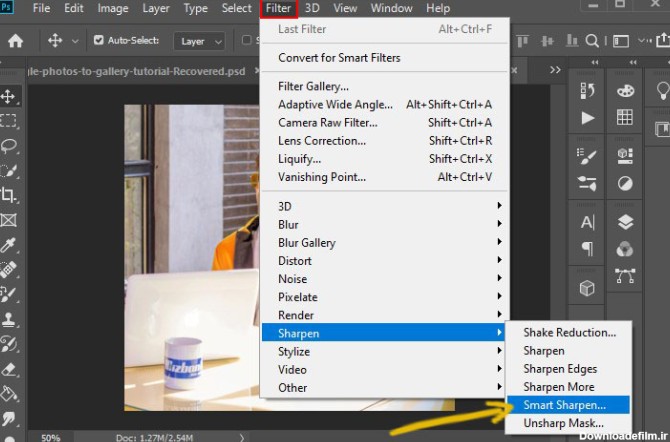Click Unsharp Mask in the submenu
The width and height of the screenshot is (670, 442).
(x=563, y=423)
